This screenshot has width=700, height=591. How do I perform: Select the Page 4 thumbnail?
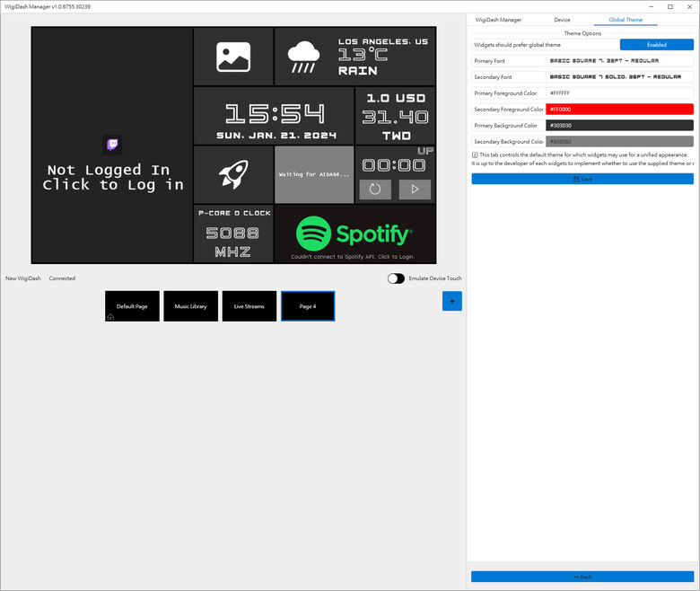click(308, 306)
